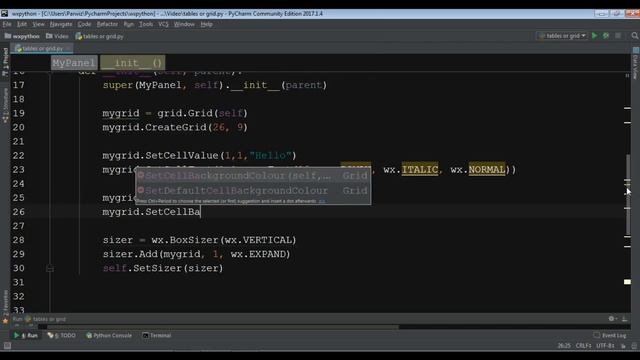The height and width of the screenshot is (360, 640).
Task: Open the Structure tool window sidebar tab
Action: coord(5,105)
